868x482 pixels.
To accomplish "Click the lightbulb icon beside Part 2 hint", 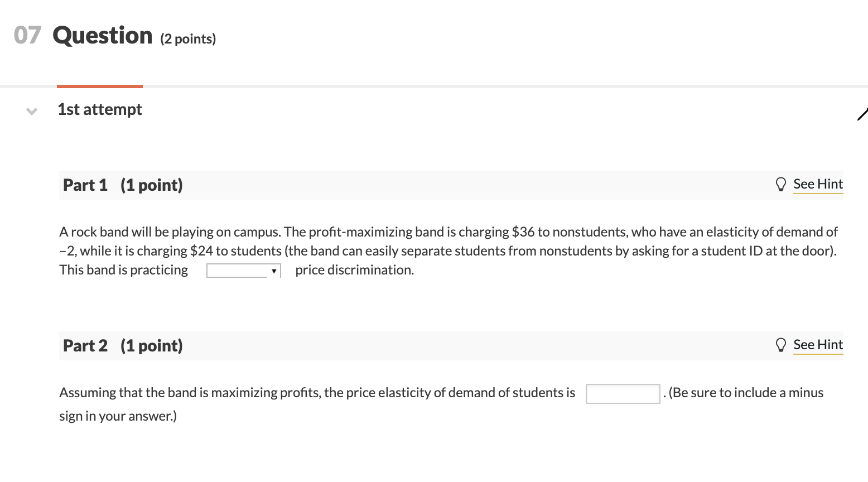I will [781, 344].
